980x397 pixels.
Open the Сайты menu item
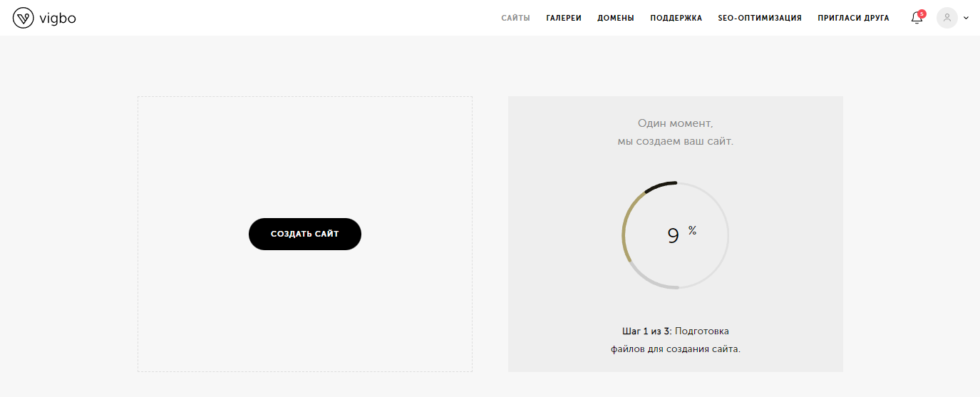pos(515,19)
